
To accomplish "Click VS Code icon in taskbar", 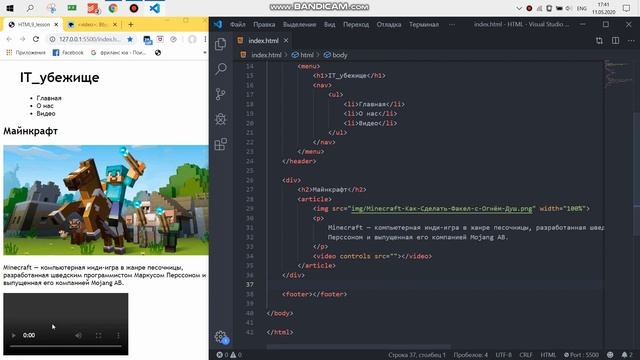I will (155, 8).
